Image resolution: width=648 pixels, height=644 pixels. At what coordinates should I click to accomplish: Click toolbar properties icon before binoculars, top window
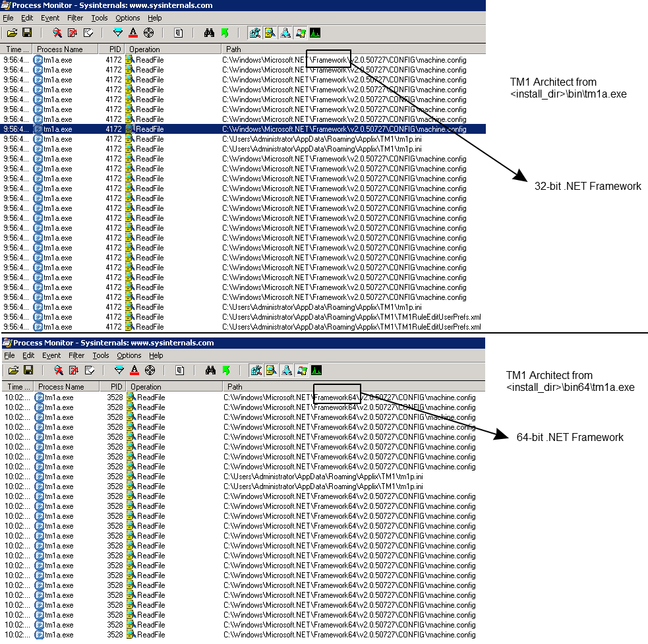click(x=179, y=33)
